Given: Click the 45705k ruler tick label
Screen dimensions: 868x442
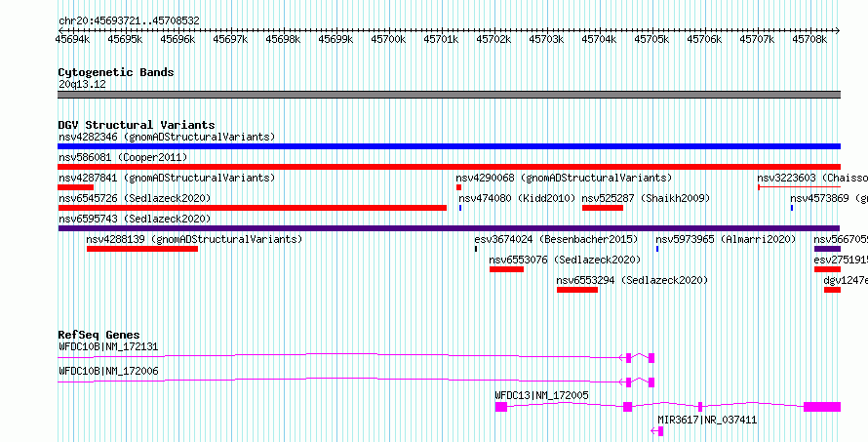Looking at the screenshot, I should click(x=651, y=39).
